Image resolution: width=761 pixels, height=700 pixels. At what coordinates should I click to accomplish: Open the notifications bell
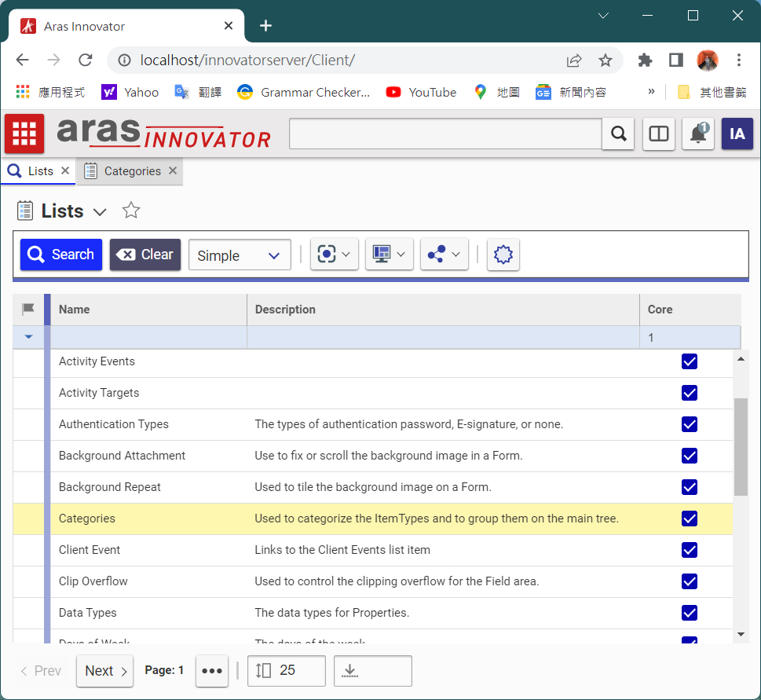(698, 134)
